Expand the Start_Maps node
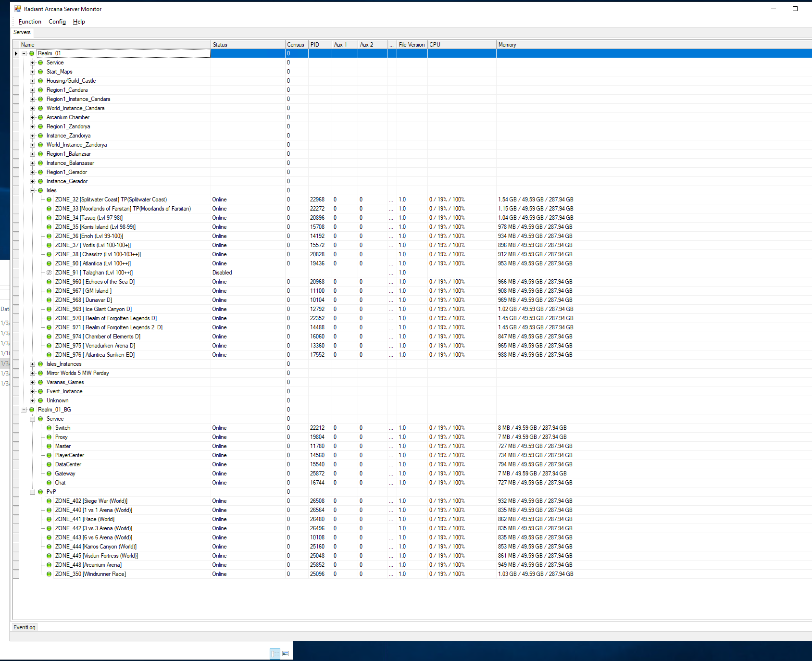Viewport: 812px width, 661px height. [32, 71]
